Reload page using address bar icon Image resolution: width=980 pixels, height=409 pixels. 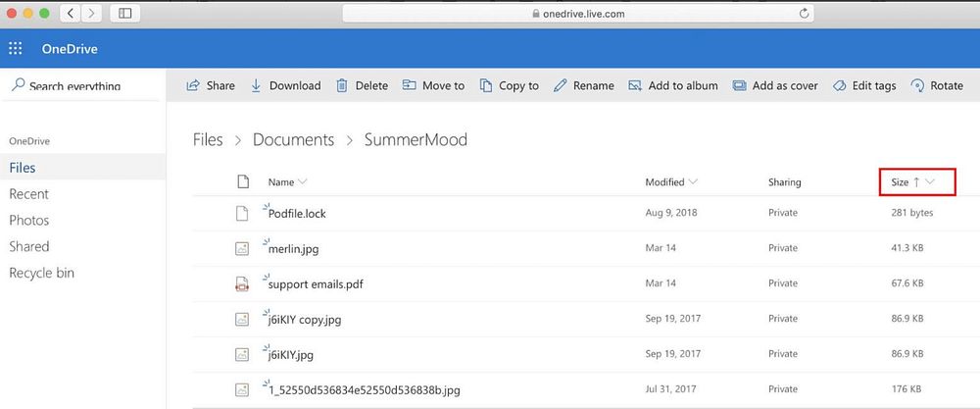(x=805, y=13)
